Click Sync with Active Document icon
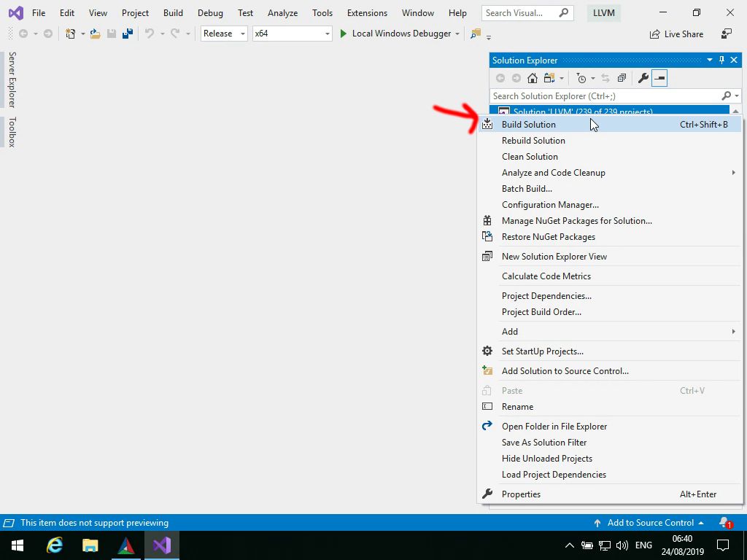747x560 pixels. tap(607, 78)
